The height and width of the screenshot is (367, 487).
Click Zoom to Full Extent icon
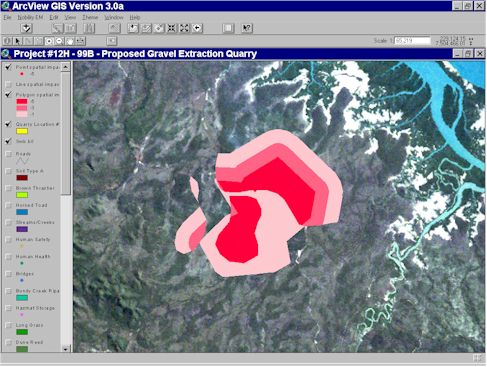coord(133,28)
